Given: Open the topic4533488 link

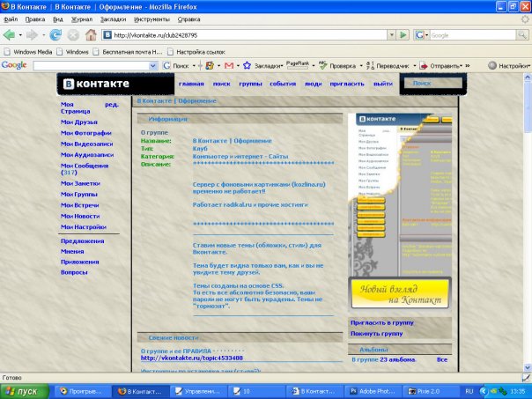Looking at the screenshot, I should (x=192, y=358).
